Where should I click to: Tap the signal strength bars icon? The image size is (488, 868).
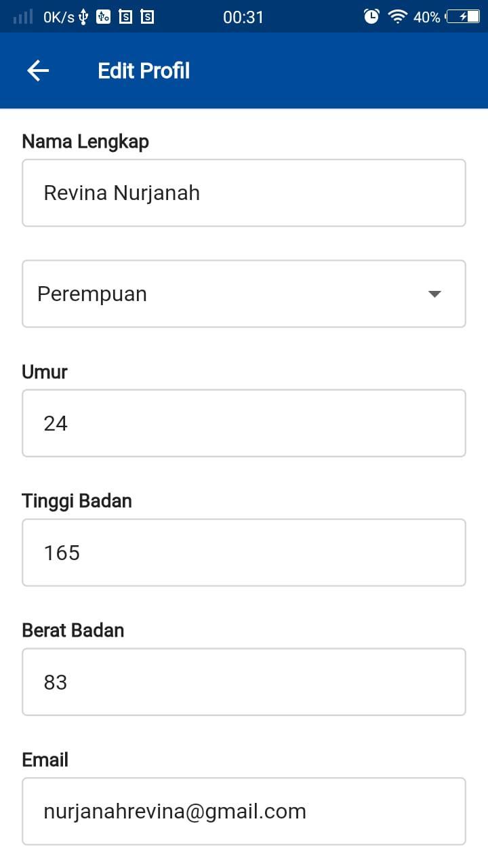[22, 17]
